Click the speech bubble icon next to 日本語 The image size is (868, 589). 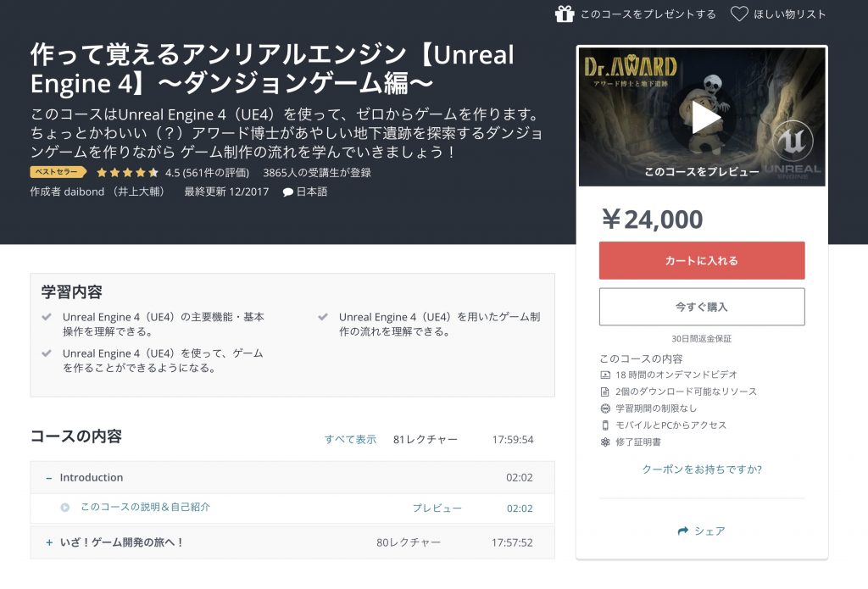pyautogui.click(x=288, y=192)
